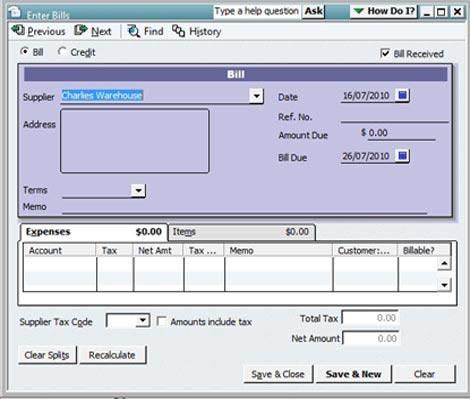This screenshot has height=399, width=470.
Task: Click the Billable? column header
Action: (x=424, y=250)
